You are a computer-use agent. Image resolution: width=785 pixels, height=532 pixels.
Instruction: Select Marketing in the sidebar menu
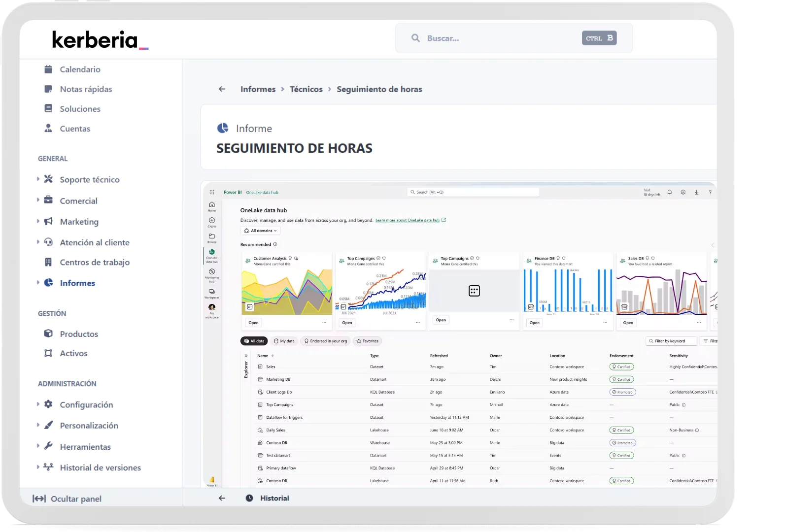pos(79,222)
